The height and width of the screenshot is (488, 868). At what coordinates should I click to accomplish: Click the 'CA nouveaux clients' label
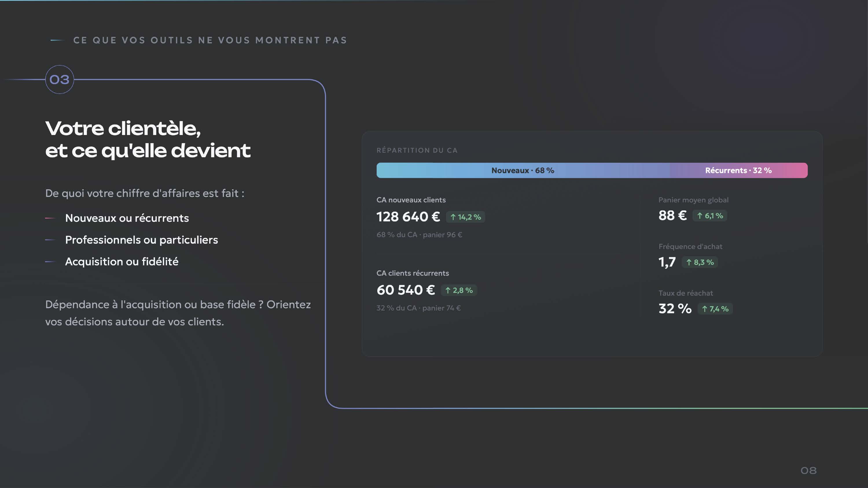(x=411, y=200)
